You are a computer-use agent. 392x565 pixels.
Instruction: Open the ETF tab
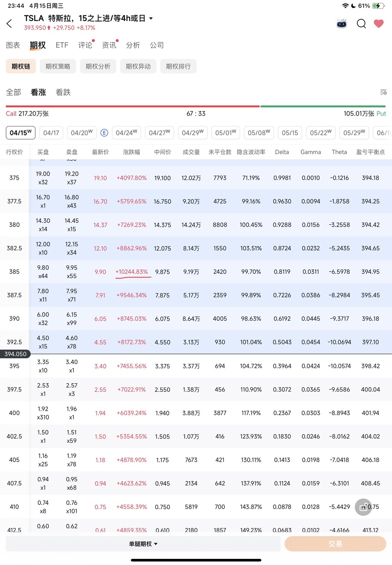tap(62, 45)
